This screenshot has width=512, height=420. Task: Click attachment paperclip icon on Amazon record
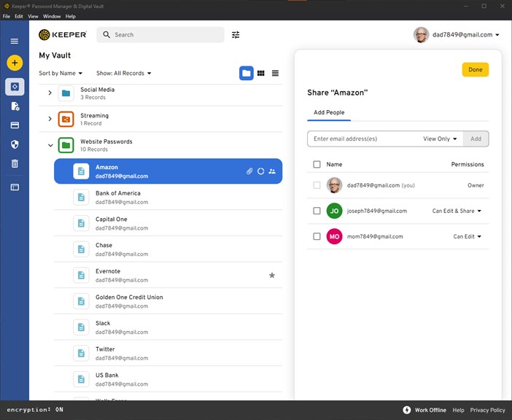point(249,171)
